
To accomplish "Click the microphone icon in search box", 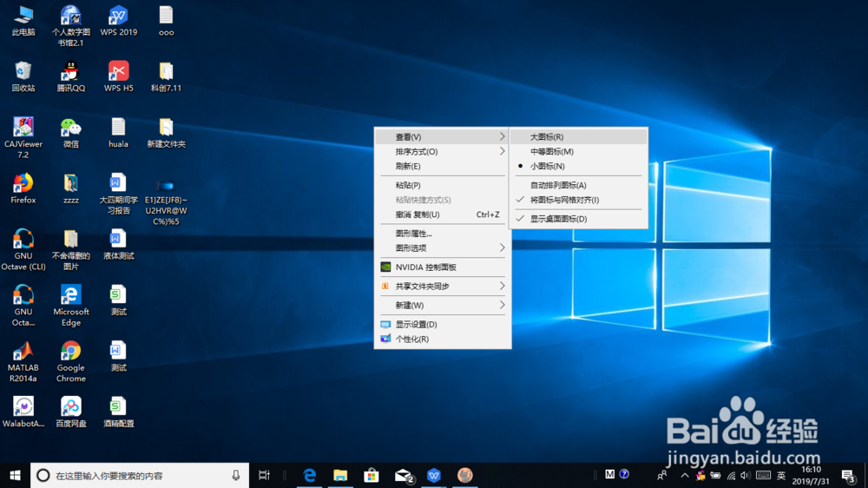I will [236, 475].
